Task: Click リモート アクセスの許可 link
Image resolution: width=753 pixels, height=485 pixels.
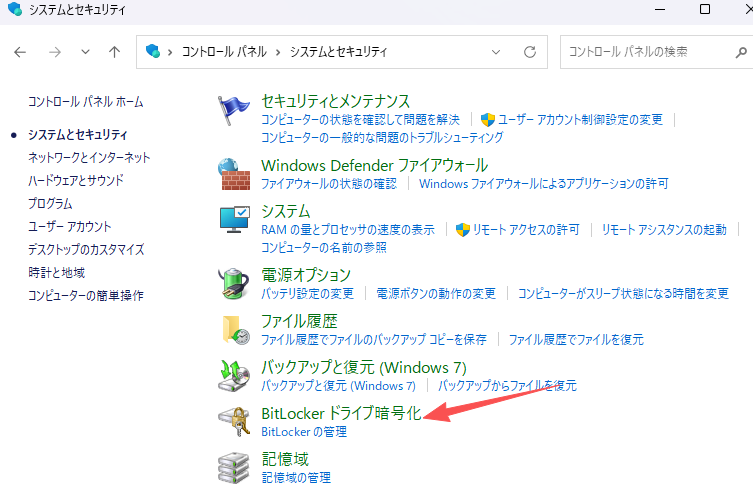Action: pyautogui.click(x=526, y=230)
